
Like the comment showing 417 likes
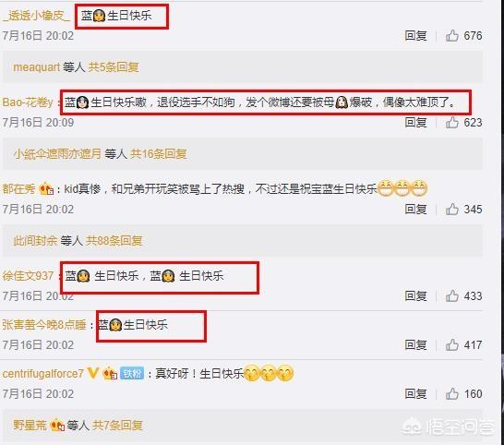452,345
